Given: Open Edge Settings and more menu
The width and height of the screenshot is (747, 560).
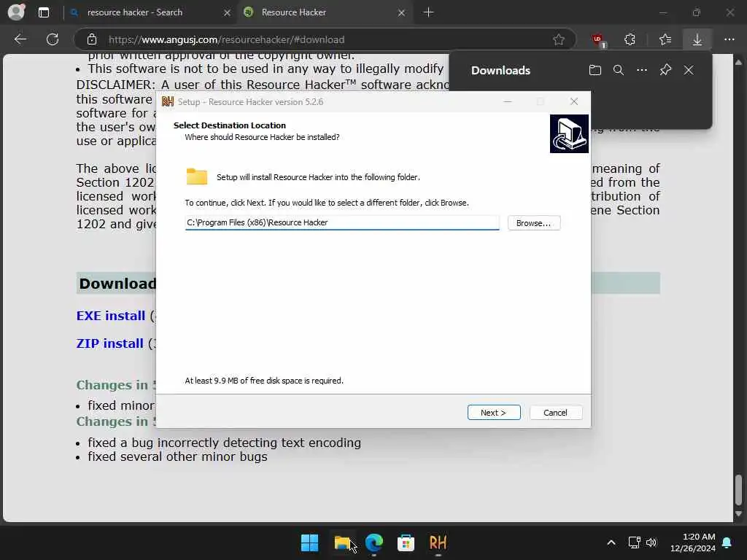Looking at the screenshot, I should 729,39.
